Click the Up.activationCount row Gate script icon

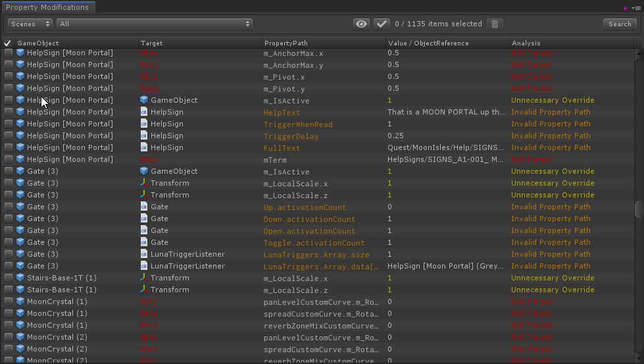(144, 207)
